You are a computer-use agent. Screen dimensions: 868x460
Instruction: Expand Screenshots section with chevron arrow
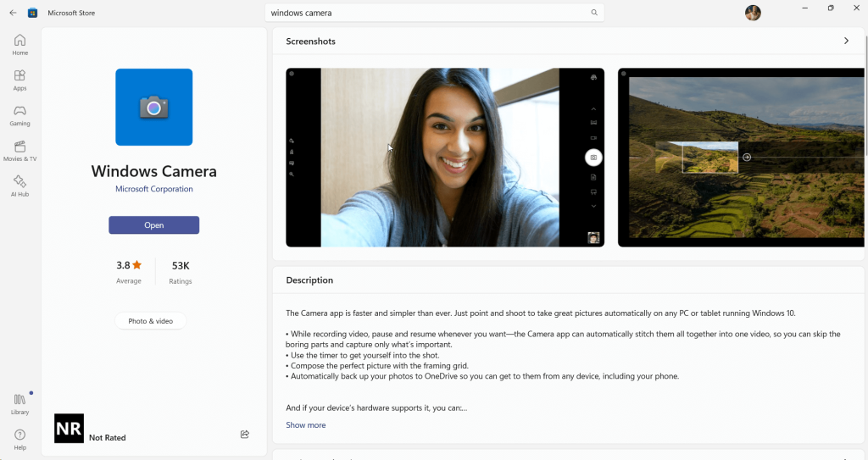pos(846,41)
